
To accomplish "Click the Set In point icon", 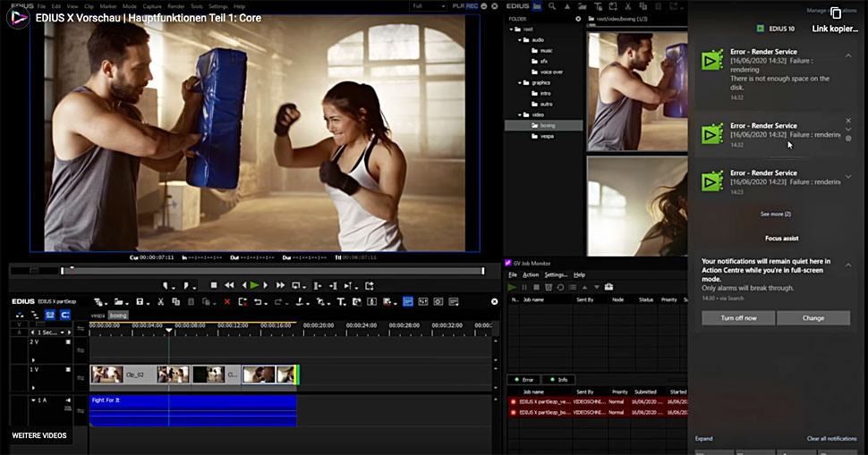I will tap(166, 285).
